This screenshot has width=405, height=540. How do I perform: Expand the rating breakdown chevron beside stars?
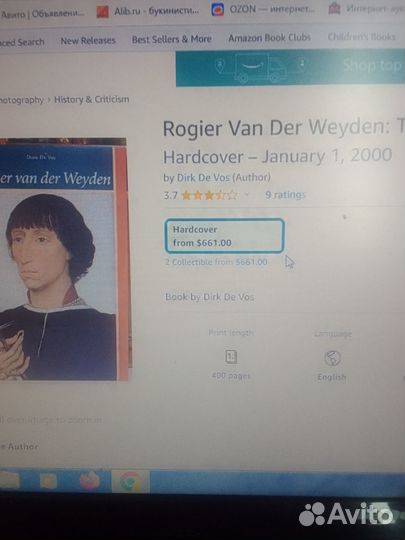pos(247,195)
